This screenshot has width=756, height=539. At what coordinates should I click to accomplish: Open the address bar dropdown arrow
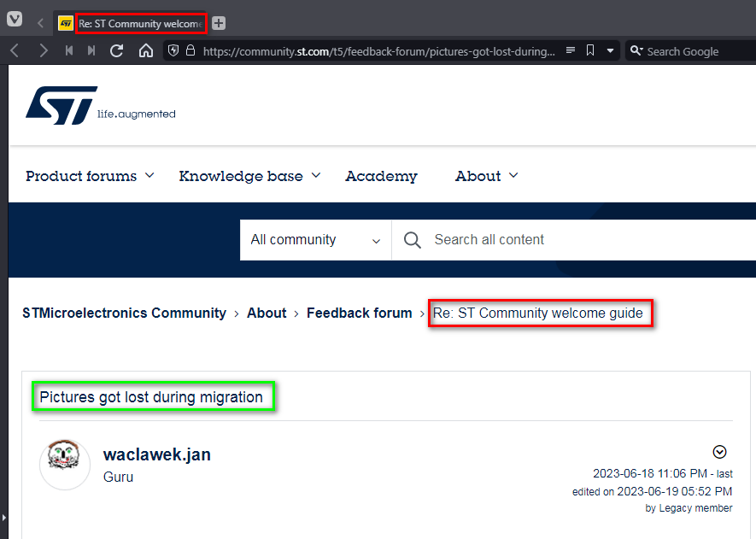pos(610,50)
